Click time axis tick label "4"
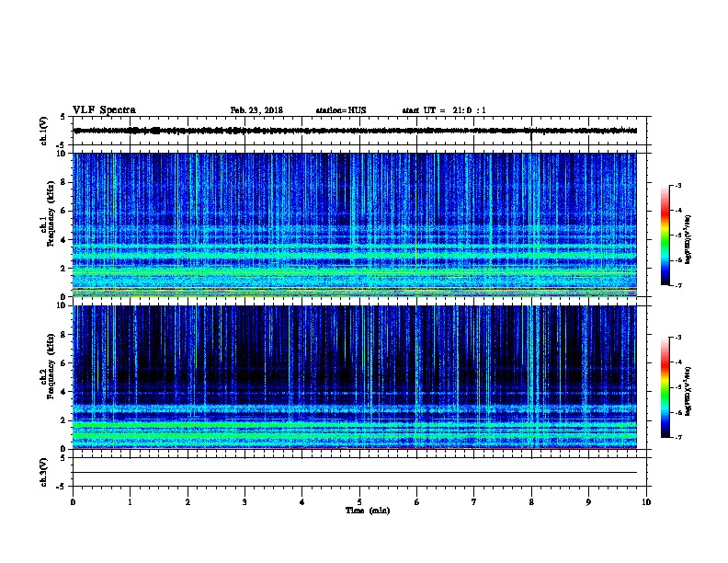 tap(302, 502)
